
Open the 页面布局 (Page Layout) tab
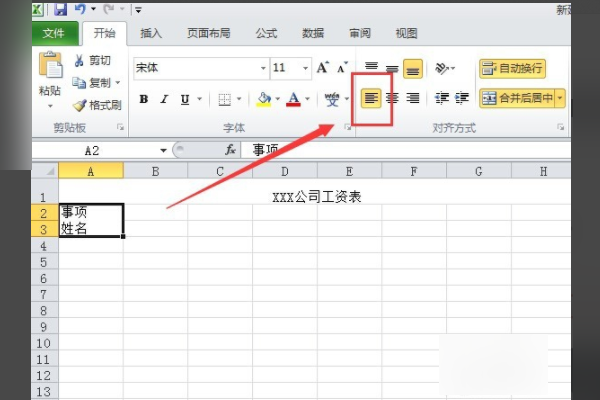[x=209, y=33]
